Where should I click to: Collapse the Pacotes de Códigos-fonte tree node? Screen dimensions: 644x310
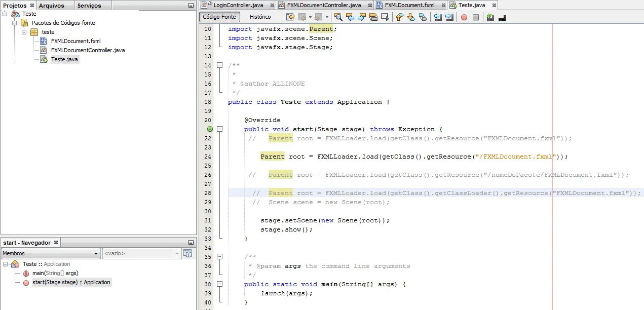[x=15, y=23]
